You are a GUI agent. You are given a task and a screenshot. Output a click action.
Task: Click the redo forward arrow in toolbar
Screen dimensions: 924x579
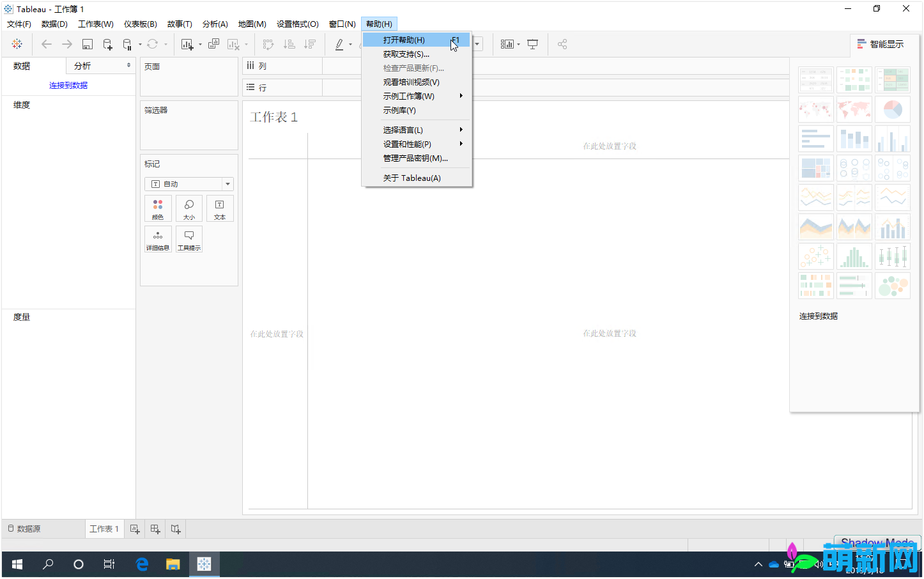coord(66,44)
